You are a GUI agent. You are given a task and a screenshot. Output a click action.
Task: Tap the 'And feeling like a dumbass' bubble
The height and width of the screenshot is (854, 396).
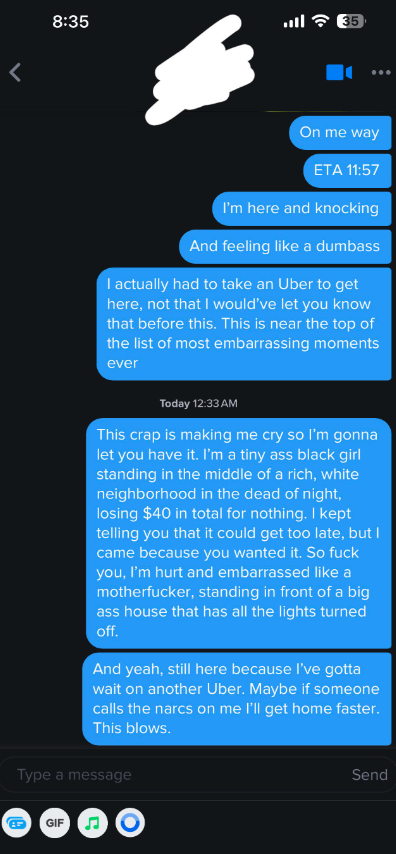pos(285,246)
